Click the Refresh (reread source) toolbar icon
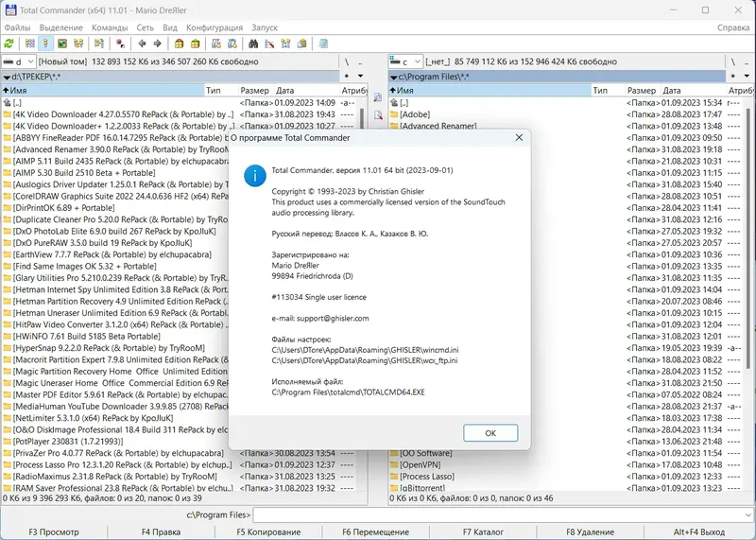 (9, 44)
